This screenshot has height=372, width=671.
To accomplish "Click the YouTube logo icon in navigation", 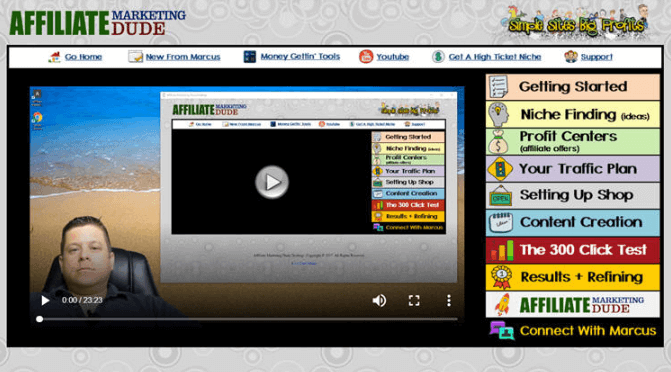I will [366, 57].
